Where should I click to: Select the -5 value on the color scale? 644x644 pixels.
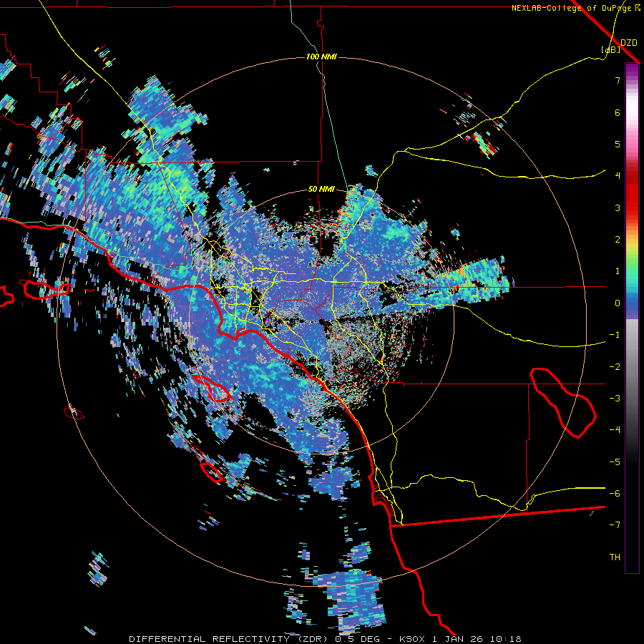[615, 462]
